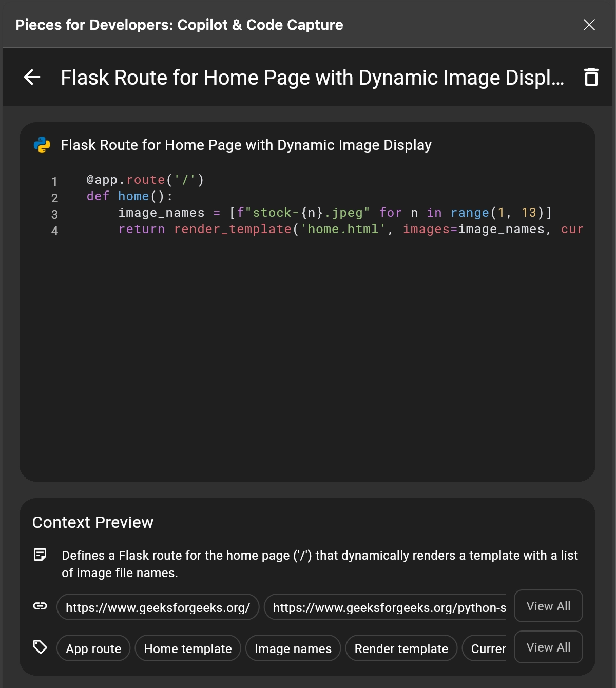Open the https://www.geeksforgeeks.org/ link
The width and height of the screenshot is (616, 688).
[x=158, y=607]
